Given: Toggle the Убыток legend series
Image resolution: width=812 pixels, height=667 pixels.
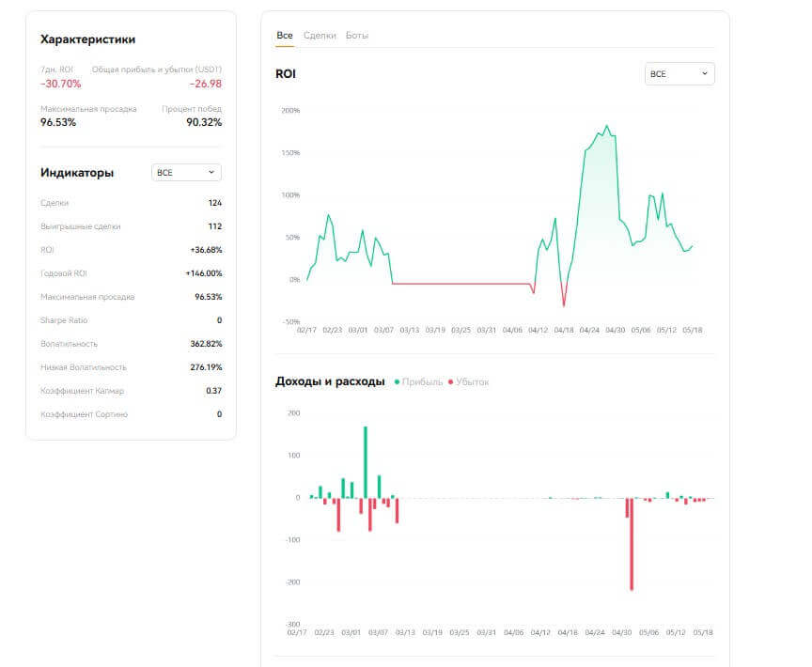Looking at the screenshot, I should pyautogui.click(x=472, y=382).
